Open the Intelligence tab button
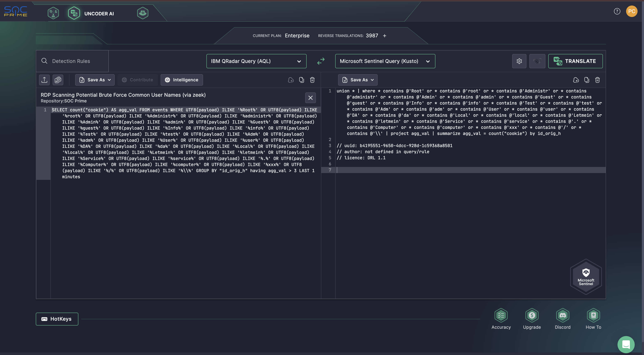644x355 pixels. pyautogui.click(x=182, y=80)
